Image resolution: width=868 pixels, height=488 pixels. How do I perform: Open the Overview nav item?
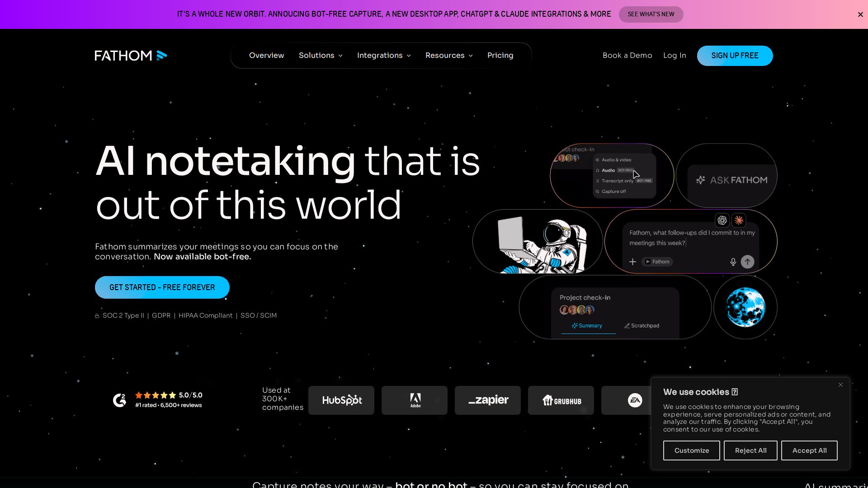click(266, 56)
